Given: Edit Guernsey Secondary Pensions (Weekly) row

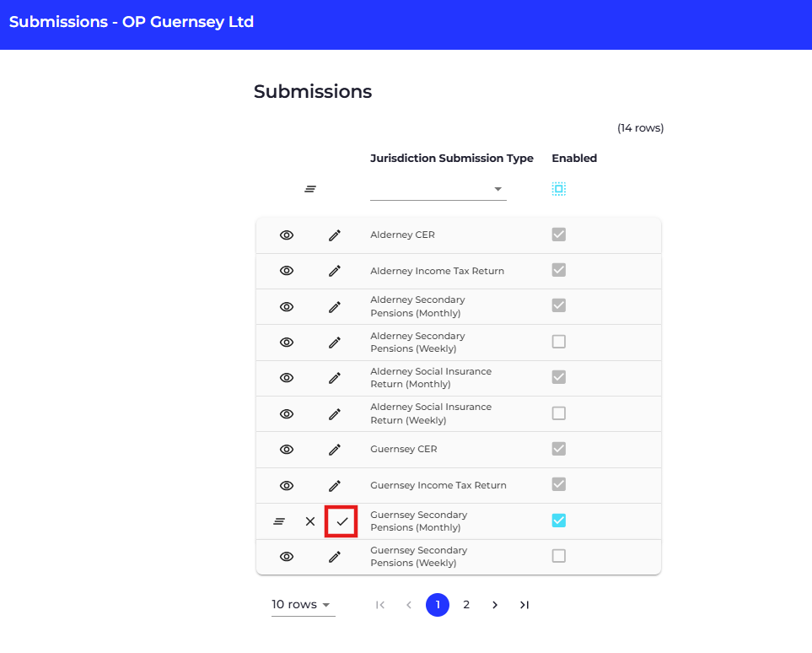Looking at the screenshot, I should point(335,557).
